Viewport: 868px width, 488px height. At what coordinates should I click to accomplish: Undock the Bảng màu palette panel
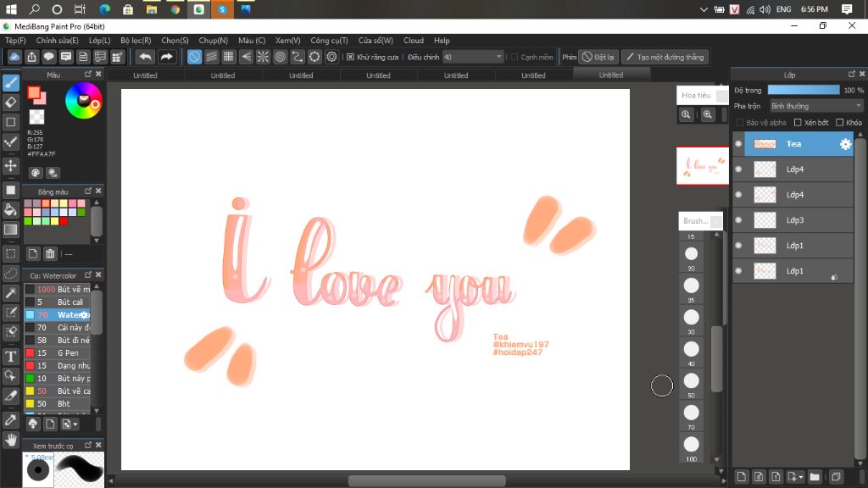click(x=88, y=191)
